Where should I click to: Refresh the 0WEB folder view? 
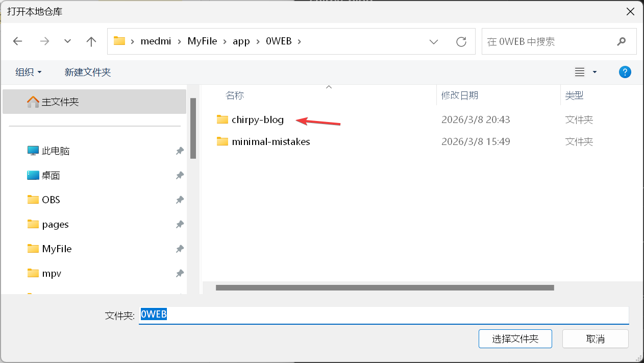coord(461,41)
